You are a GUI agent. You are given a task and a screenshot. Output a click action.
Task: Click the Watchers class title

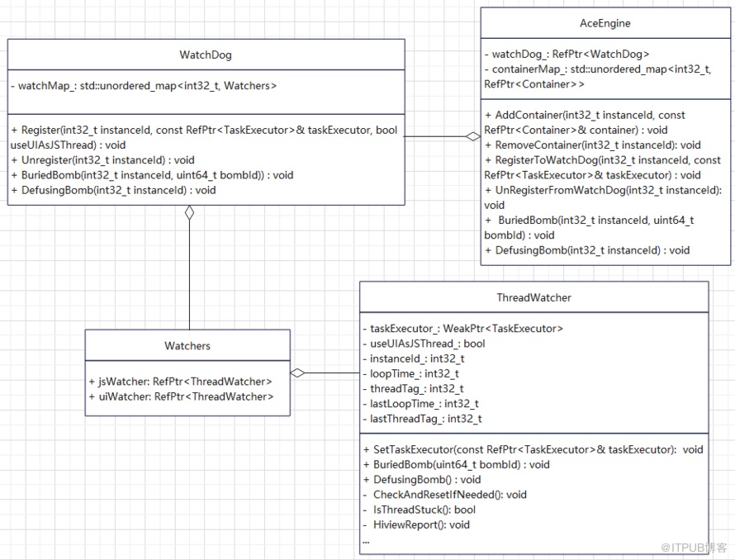coord(187,345)
